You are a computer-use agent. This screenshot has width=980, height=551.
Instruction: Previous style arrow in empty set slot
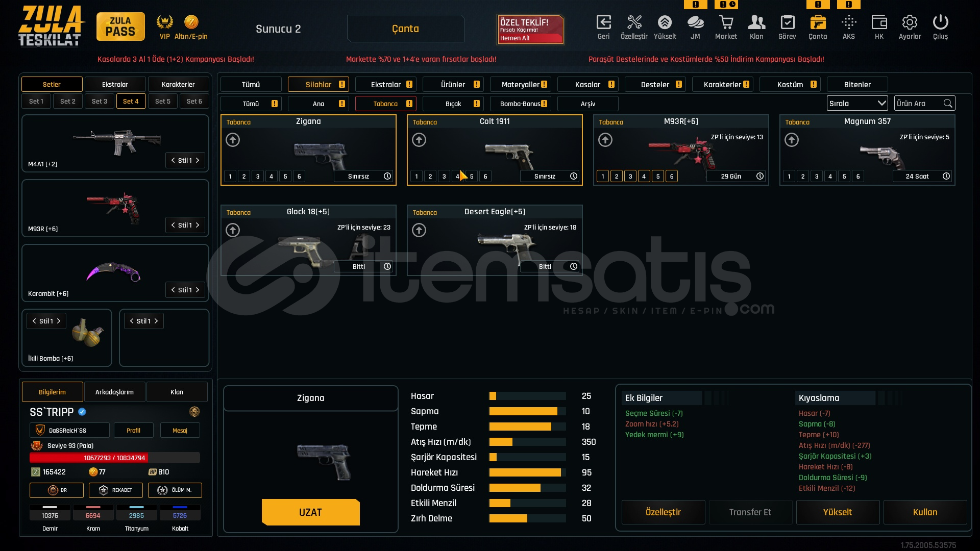point(132,321)
